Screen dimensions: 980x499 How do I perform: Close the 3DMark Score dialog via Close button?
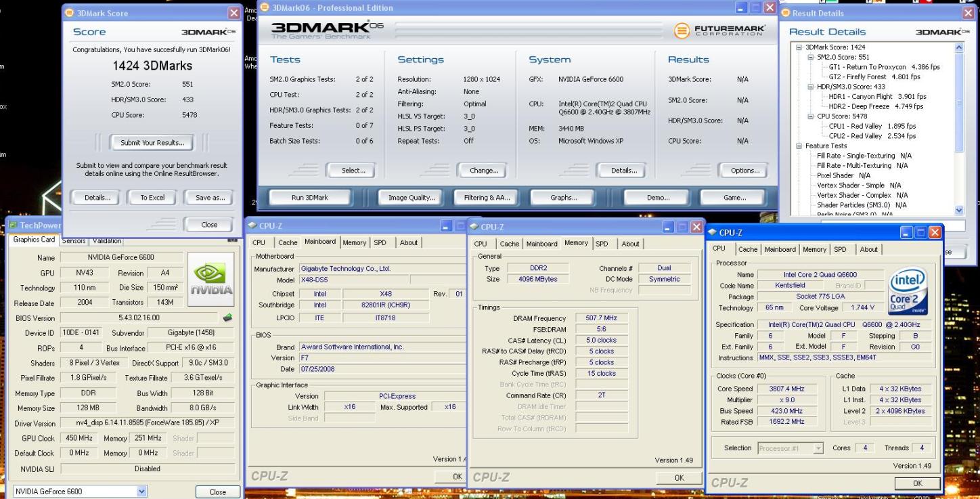click(x=210, y=225)
